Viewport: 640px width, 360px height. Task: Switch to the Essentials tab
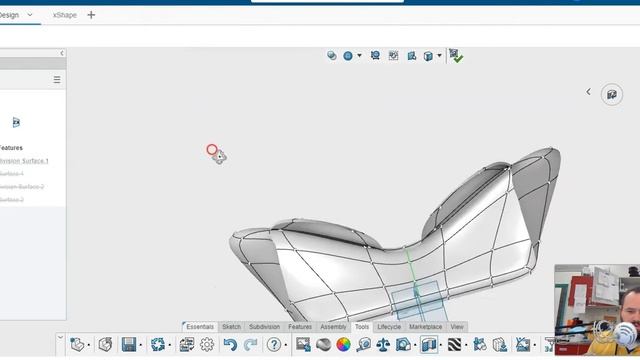pos(200,327)
